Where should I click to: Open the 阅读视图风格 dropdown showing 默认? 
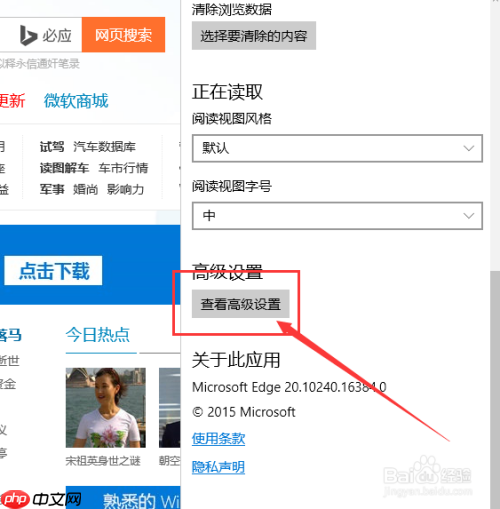[337, 148]
